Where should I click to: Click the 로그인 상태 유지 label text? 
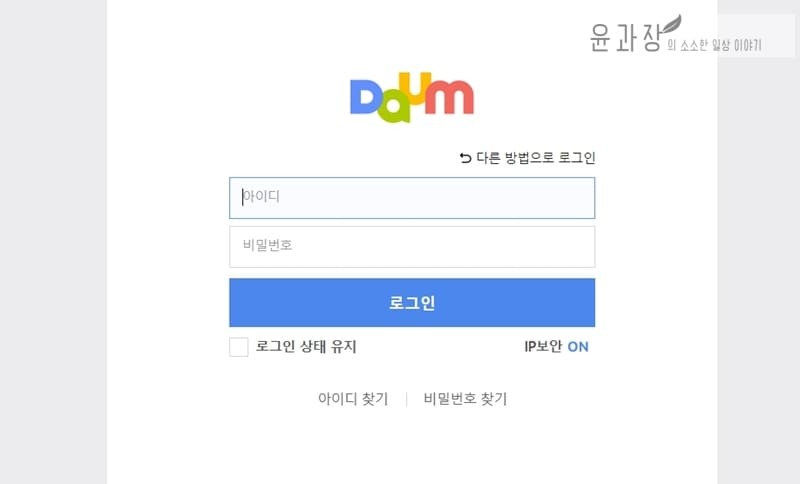tap(306, 347)
